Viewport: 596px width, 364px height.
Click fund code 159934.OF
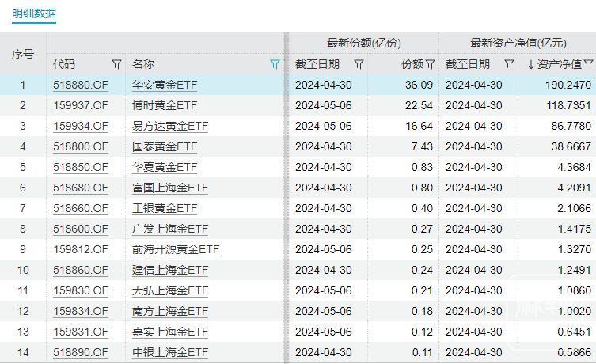click(x=80, y=126)
